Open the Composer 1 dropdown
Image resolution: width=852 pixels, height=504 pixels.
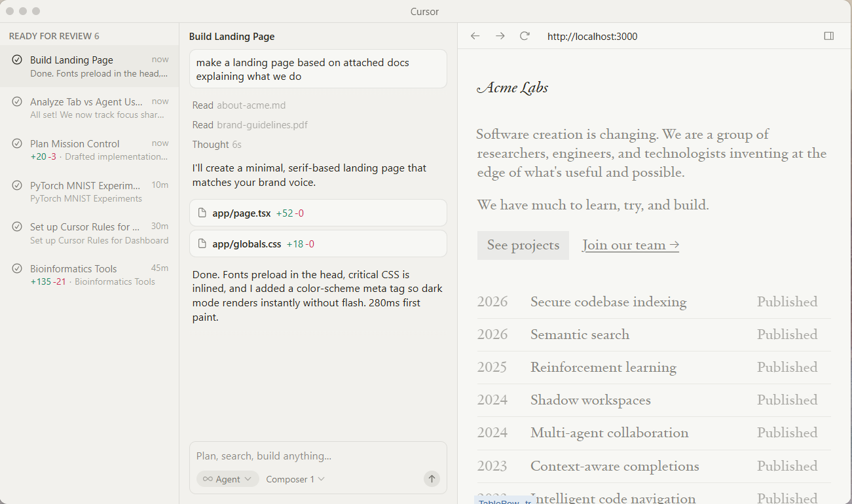pos(295,478)
